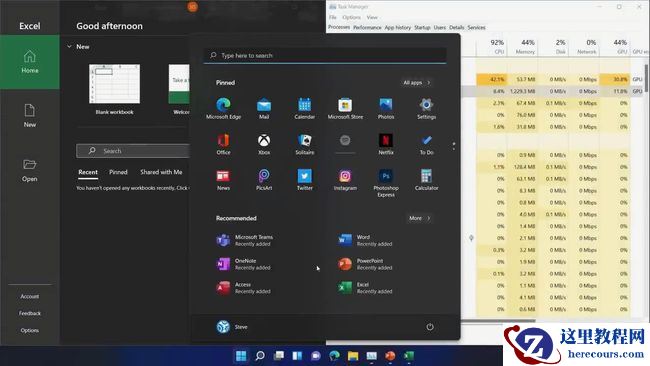Viewport: 650px width, 366px height.
Task: Click the Windows Start button on taskbar
Action: point(241,356)
